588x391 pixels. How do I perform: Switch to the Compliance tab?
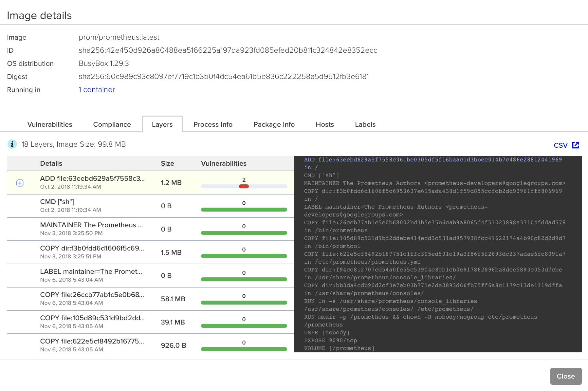pyautogui.click(x=112, y=124)
